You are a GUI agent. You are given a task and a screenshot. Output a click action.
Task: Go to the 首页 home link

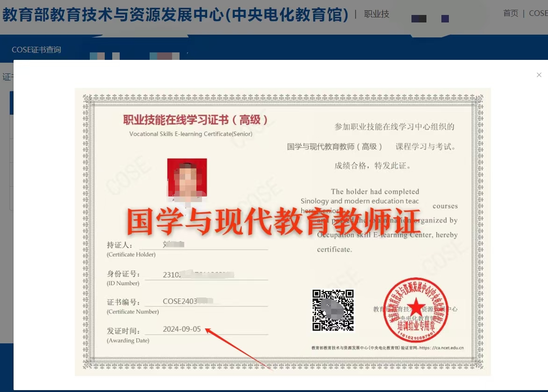511,13
